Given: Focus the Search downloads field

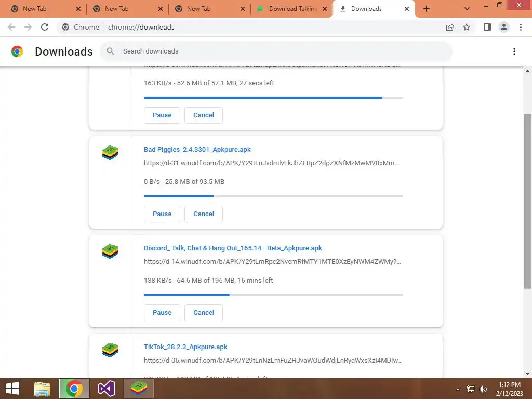Looking at the screenshot, I should (276, 51).
